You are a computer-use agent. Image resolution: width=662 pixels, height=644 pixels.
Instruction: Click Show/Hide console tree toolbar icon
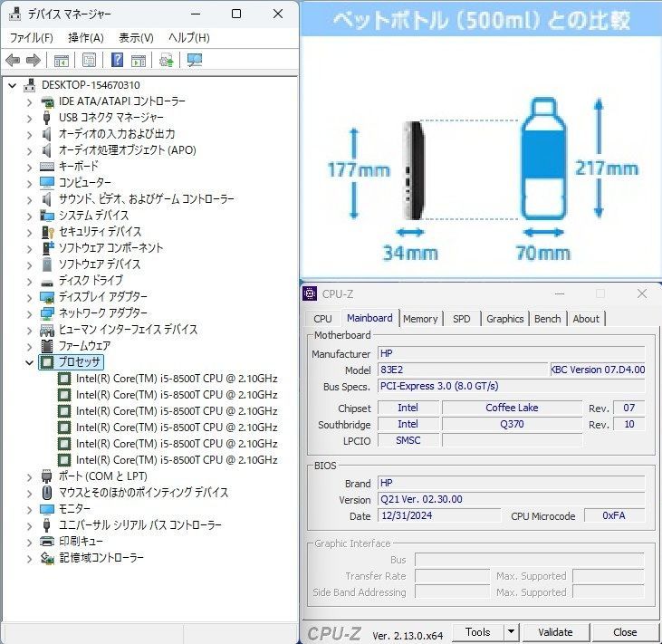pos(61,61)
